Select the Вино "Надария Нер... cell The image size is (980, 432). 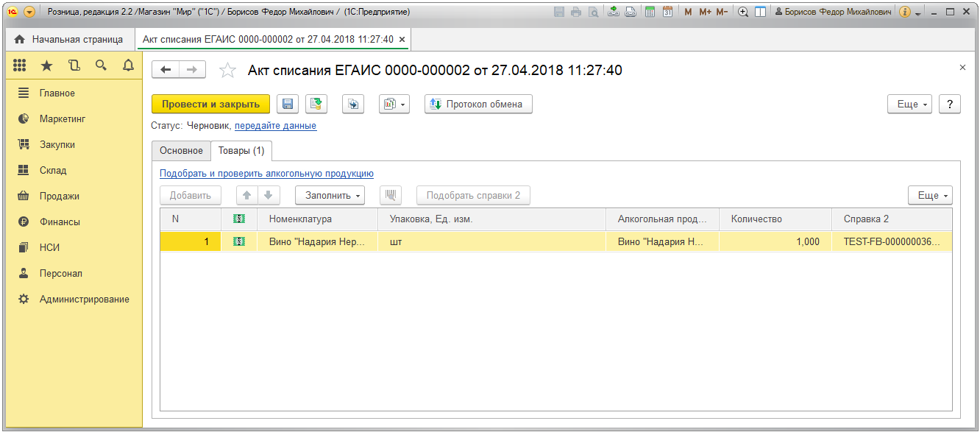(x=319, y=242)
